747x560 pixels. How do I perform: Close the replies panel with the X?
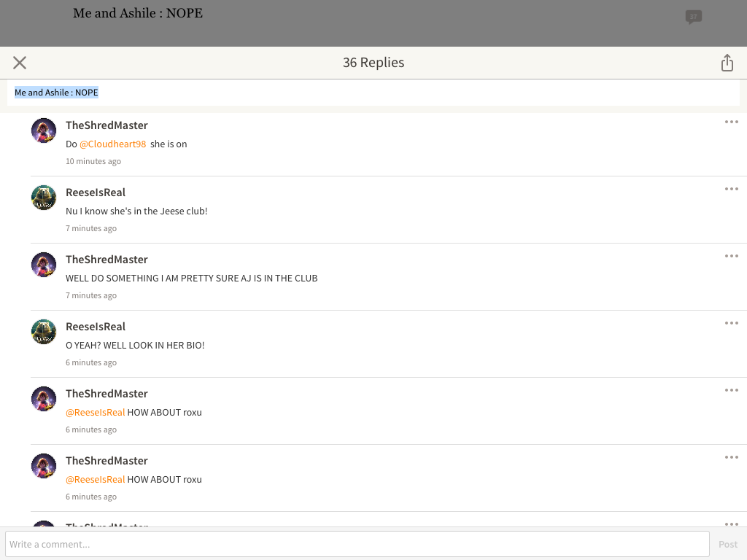coord(20,63)
